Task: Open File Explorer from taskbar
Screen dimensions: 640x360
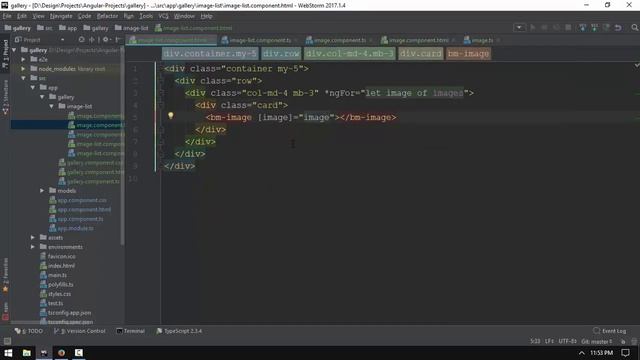Action: click(27, 353)
